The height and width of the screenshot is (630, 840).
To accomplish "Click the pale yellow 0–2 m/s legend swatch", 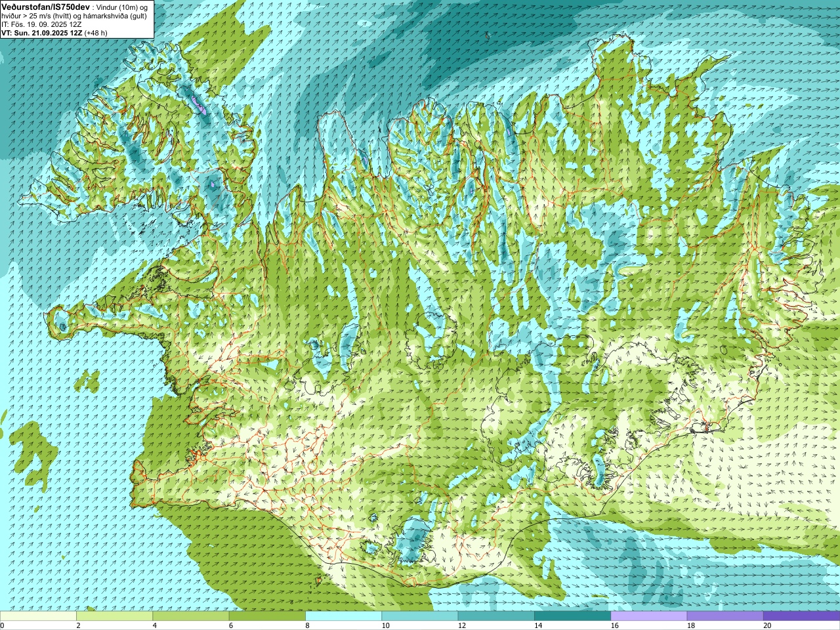I will coord(38,616).
